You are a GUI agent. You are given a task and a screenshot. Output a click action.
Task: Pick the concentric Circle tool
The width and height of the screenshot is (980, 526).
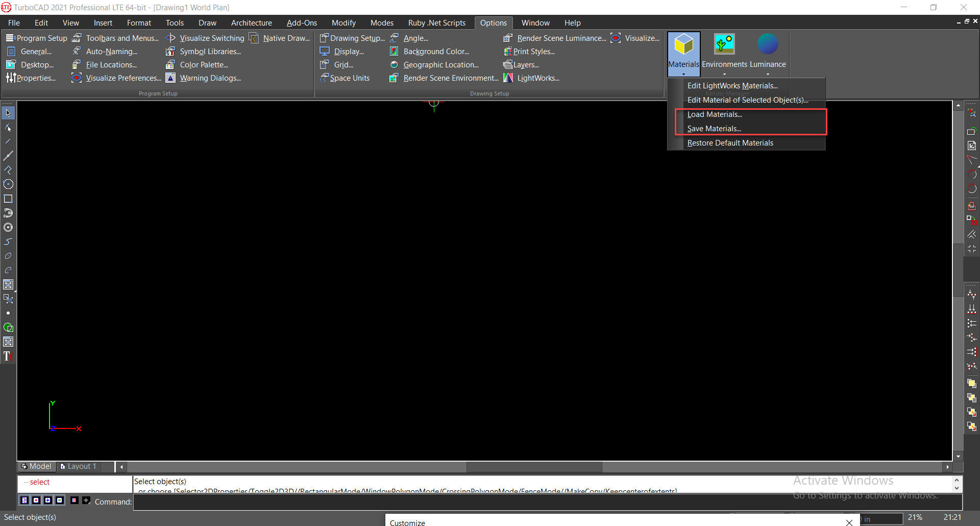click(8, 227)
